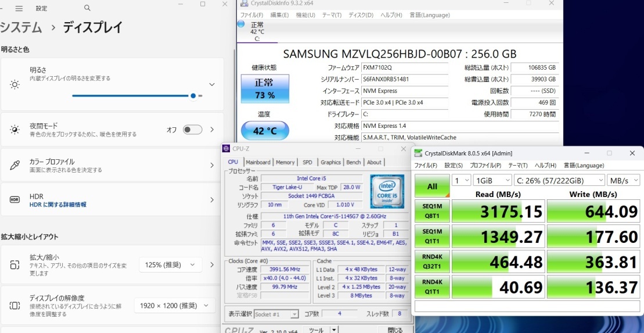Switch to the CPU-Z Graphics tab
Image resolution: width=644 pixels, height=333 pixels.
(x=330, y=162)
